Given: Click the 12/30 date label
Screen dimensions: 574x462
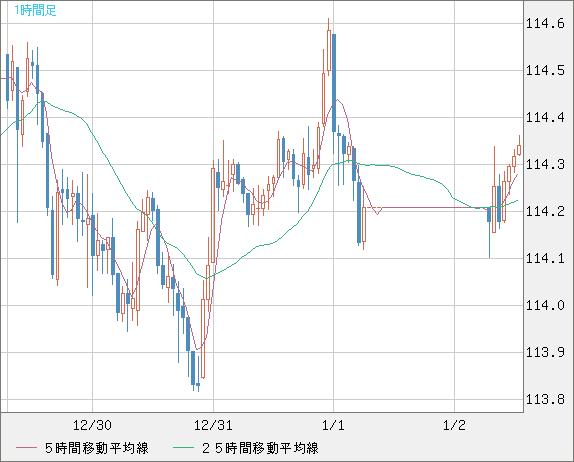Looking at the screenshot, I should tap(92, 425).
